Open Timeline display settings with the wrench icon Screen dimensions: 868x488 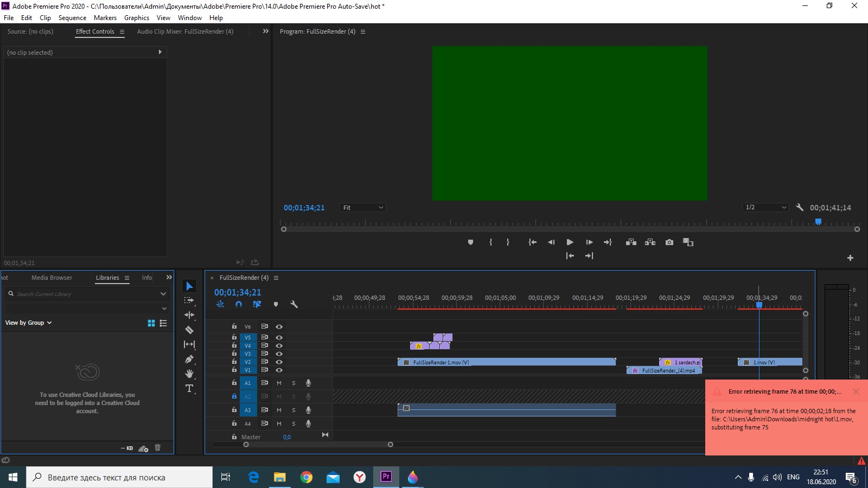295,304
